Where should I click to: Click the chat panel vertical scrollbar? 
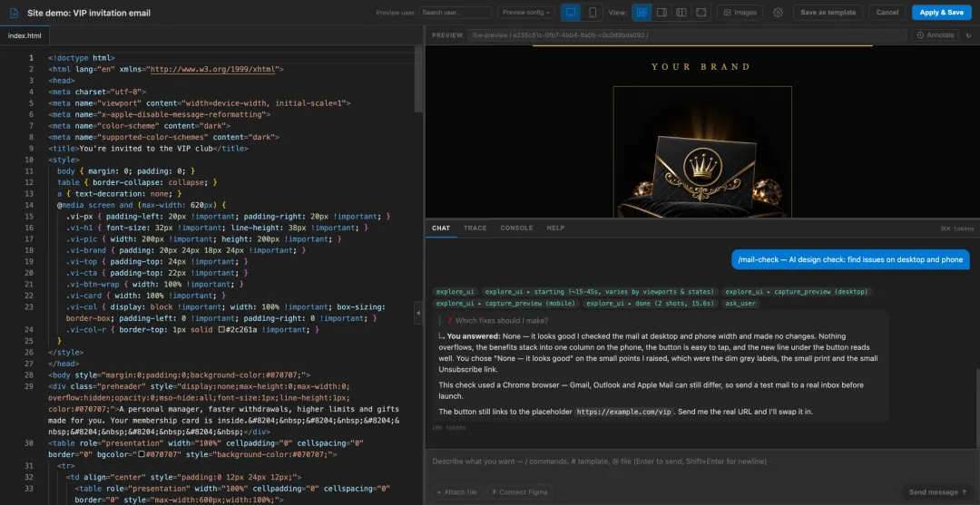(x=977, y=408)
